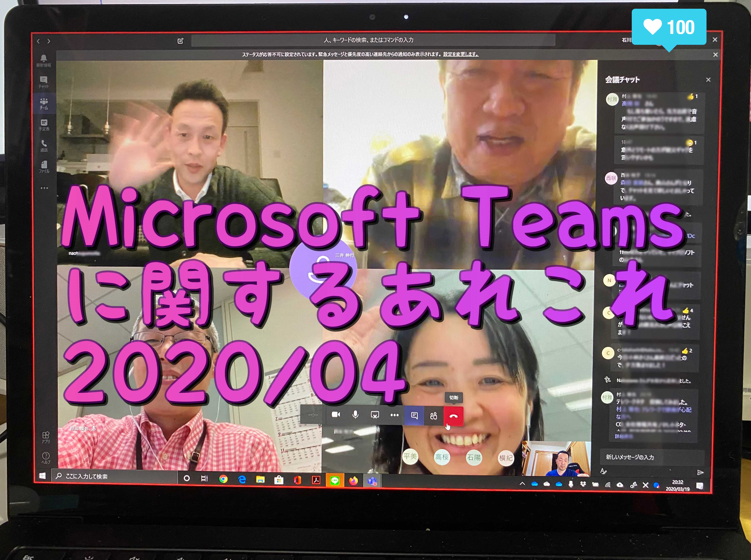Select the Teams (チーム) sidebar icon
Screen dimensions: 751x560
pyautogui.click(x=44, y=103)
